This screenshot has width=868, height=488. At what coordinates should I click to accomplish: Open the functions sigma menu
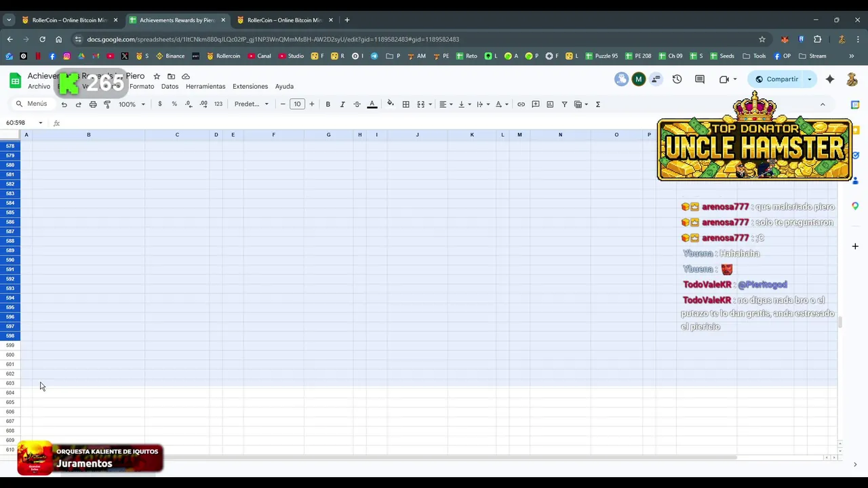(x=598, y=104)
